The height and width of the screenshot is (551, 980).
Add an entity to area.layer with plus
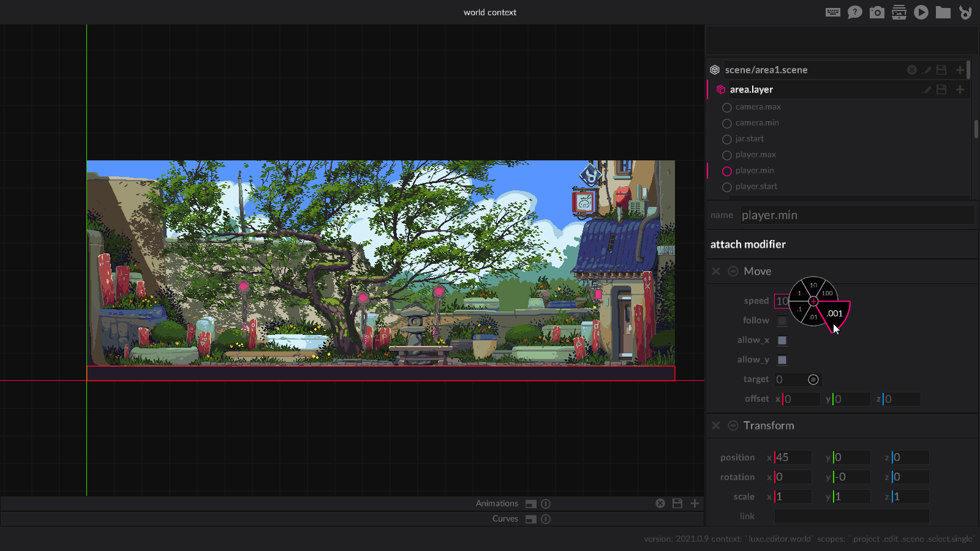pyautogui.click(x=960, y=89)
